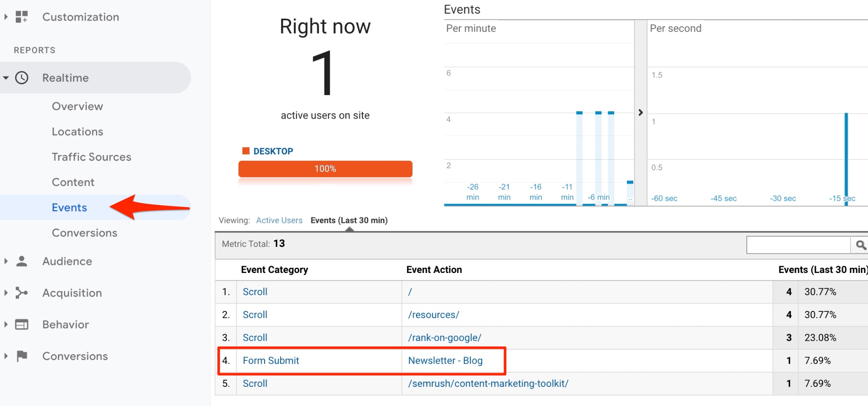Click the Customization grid icon

point(21,17)
